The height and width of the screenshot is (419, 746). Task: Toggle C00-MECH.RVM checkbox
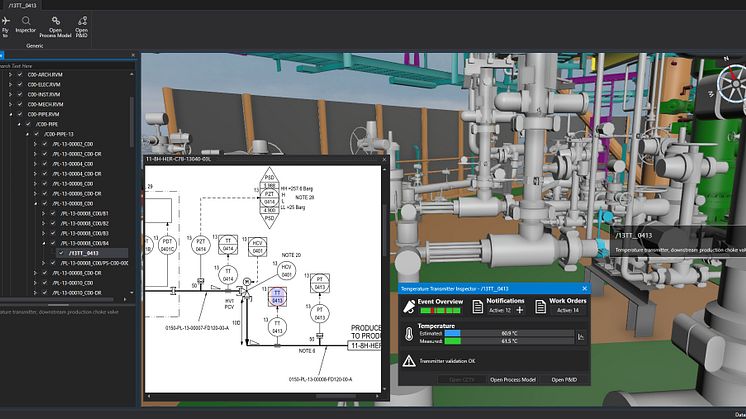coord(20,104)
